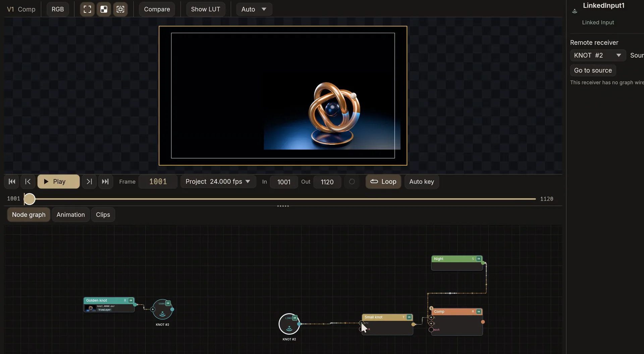Switch to the Clips tab
Image resolution: width=644 pixels, height=354 pixels.
(x=103, y=215)
